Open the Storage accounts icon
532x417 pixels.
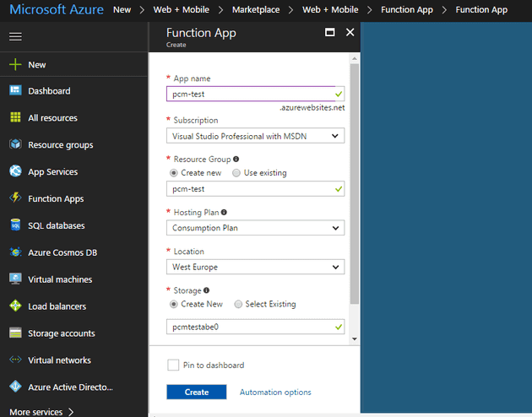pos(15,333)
